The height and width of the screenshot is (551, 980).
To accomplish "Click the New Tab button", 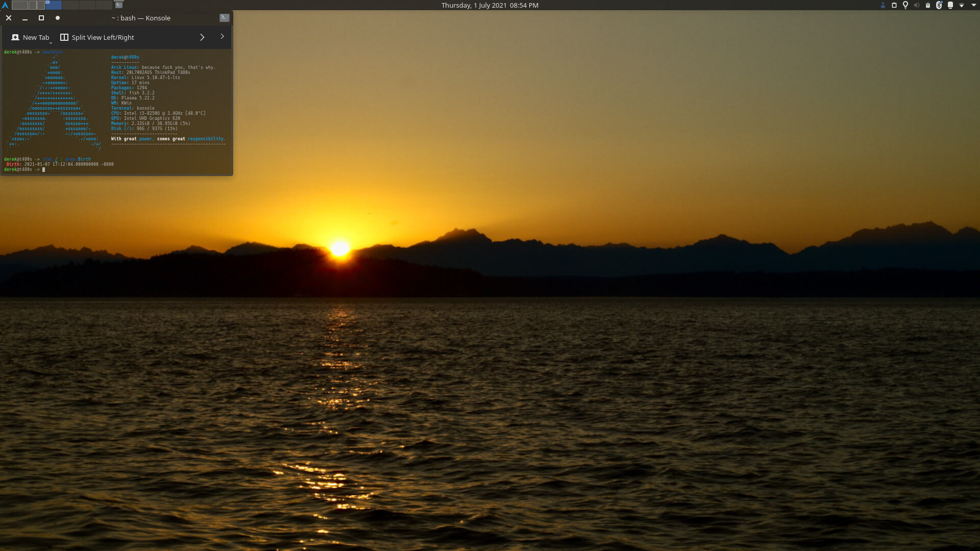I will tap(31, 37).
